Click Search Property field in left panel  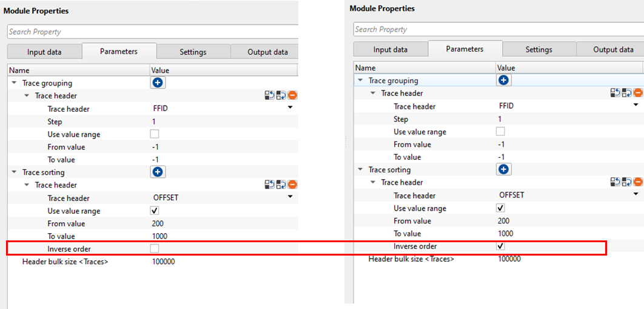[x=152, y=32]
